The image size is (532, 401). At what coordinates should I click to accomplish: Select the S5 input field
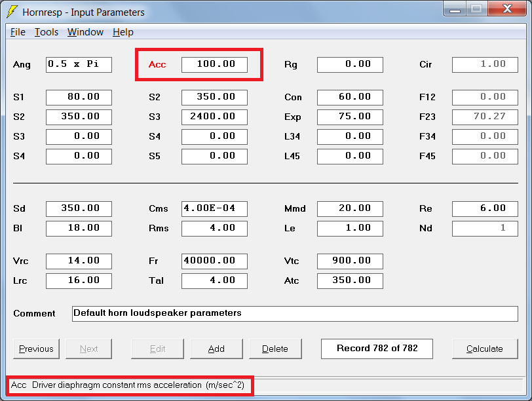[x=214, y=157]
